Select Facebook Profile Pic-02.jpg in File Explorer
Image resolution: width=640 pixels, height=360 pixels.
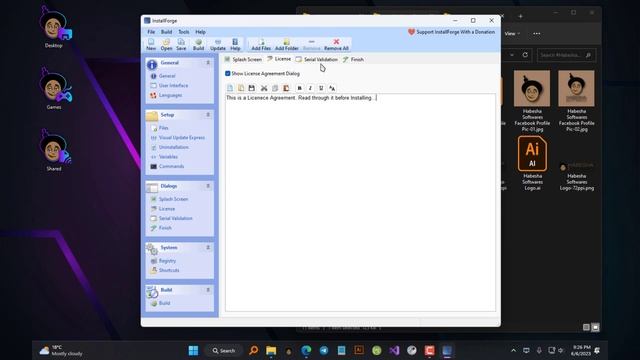576,101
